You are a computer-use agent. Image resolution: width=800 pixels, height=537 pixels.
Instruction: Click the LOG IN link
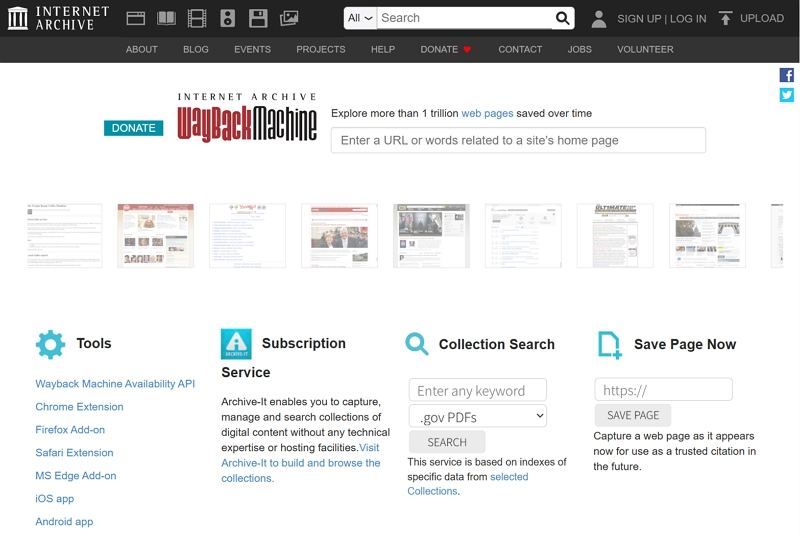click(688, 19)
